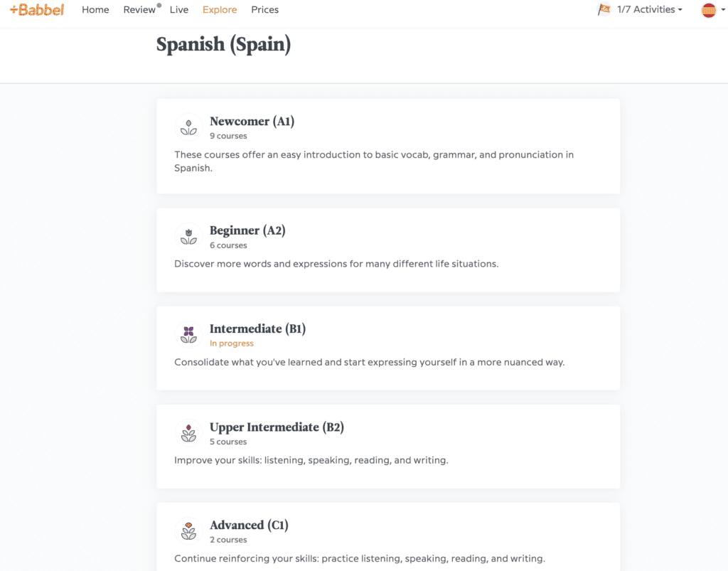Open the Upper Intermediate (B2) card
Image resolution: width=728 pixels, height=571 pixels.
[x=388, y=446]
